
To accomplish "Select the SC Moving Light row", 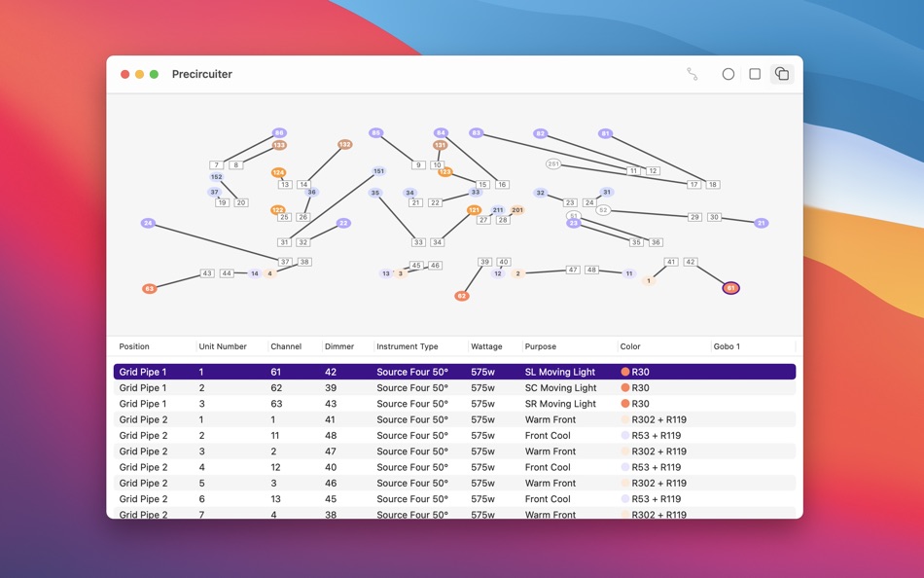I will [454, 387].
